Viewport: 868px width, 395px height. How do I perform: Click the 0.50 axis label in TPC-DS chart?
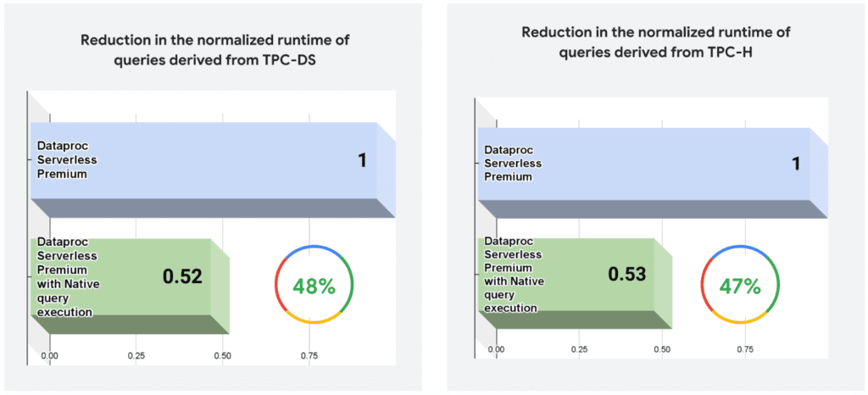pyautogui.click(x=222, y=355)
